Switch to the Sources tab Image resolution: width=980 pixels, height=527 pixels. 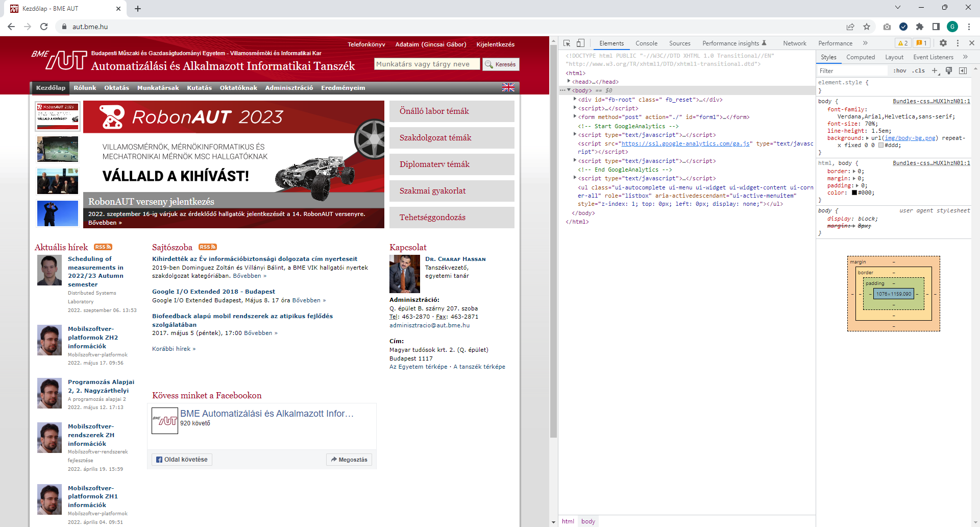pos(679,43)
